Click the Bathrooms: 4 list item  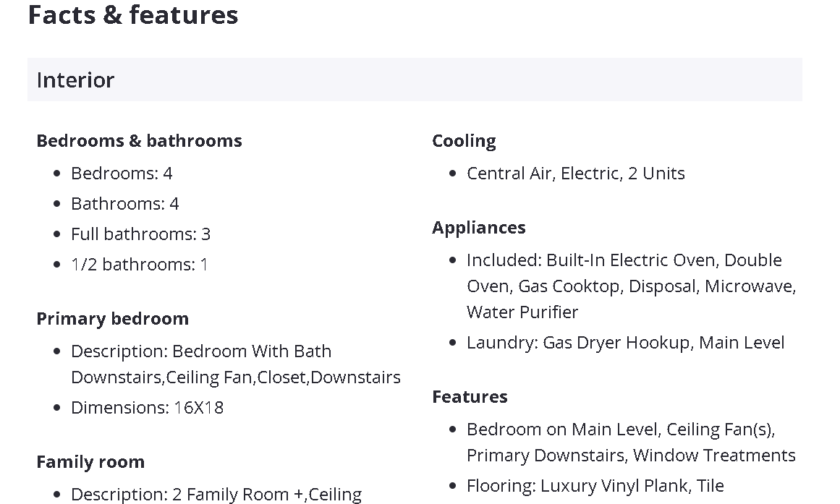pos(124,204)
